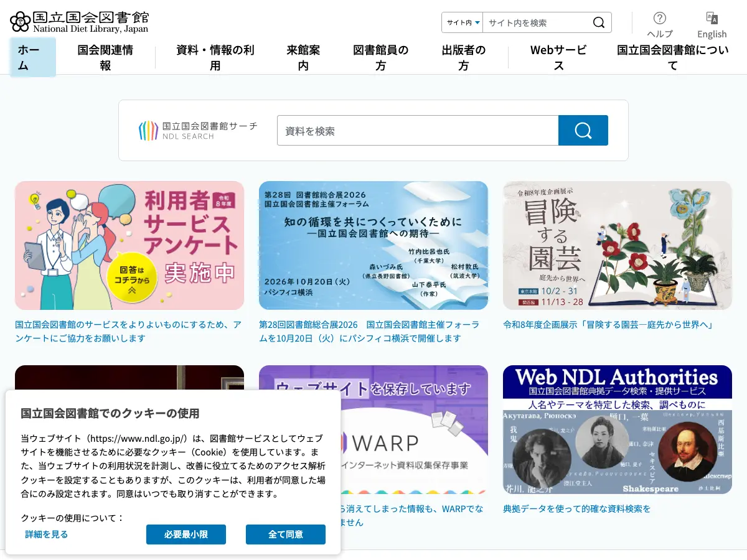747x560 pixels.
Task: Switch to English via the language icon
Action: tap(712, 17)
